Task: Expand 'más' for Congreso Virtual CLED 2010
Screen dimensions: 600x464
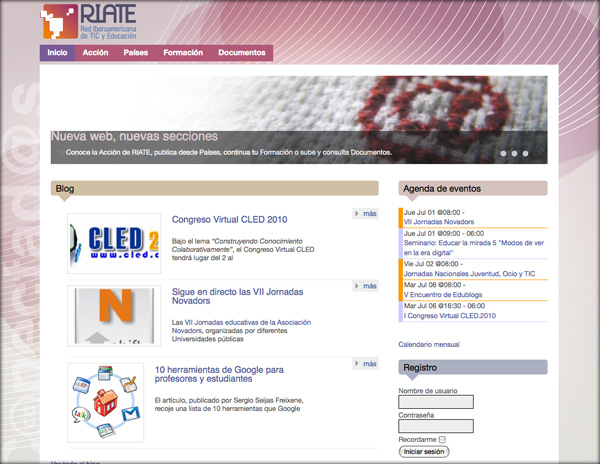Action: pyautogui.click(x=365, y=213)
